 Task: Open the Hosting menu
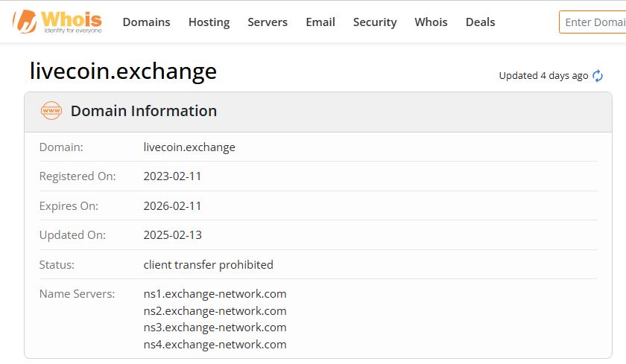point(209,22)
